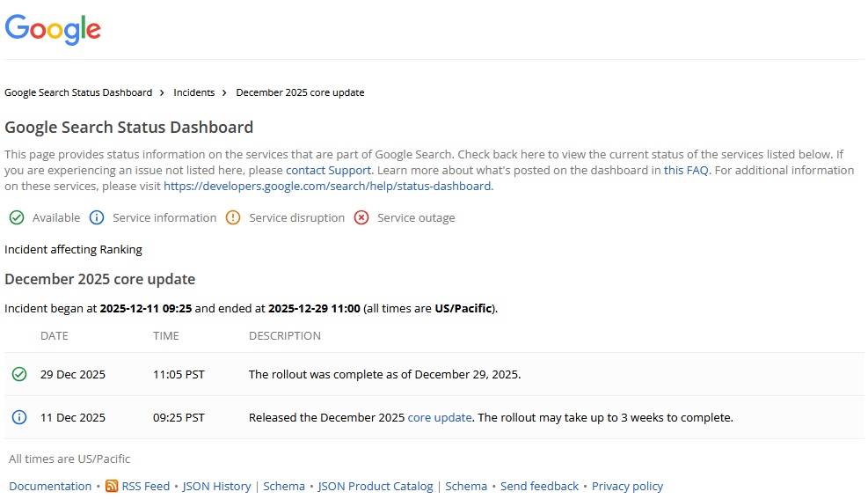
Task: Click the Service disruption legend label
Action: coord(296,217)
